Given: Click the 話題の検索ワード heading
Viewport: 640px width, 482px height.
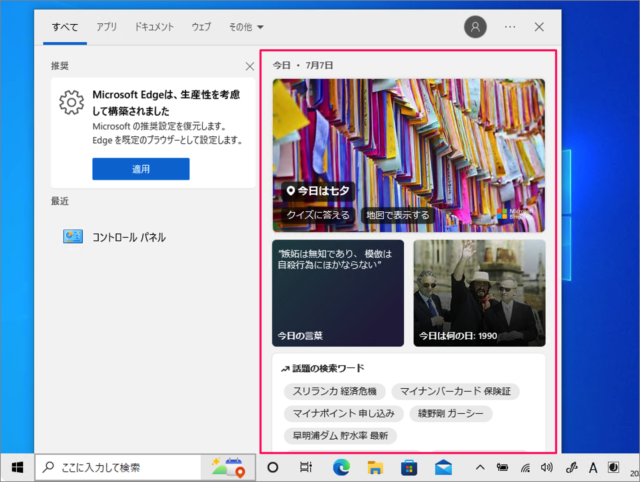Looking at the screenshot, I should (x=328, y=369).
